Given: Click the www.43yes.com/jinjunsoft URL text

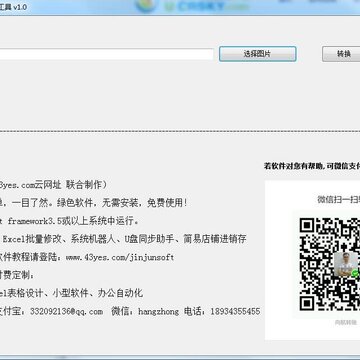Looking at the screenshot, I should [120, 257].
